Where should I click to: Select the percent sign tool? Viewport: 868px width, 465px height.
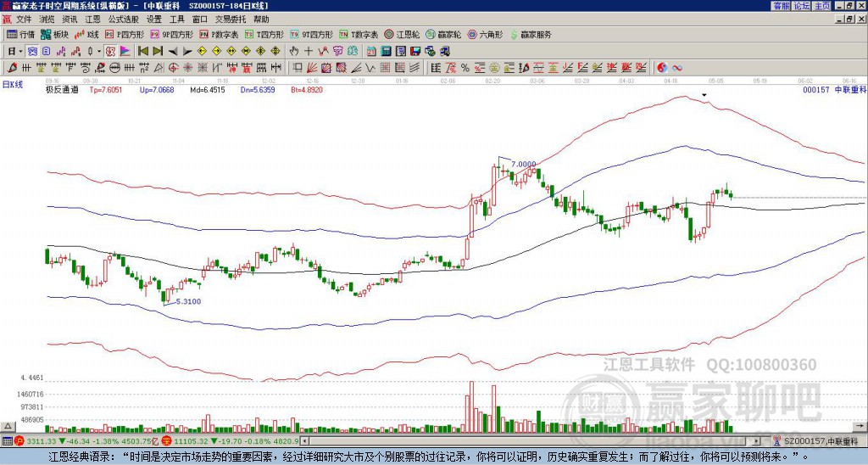pos(465,68)
